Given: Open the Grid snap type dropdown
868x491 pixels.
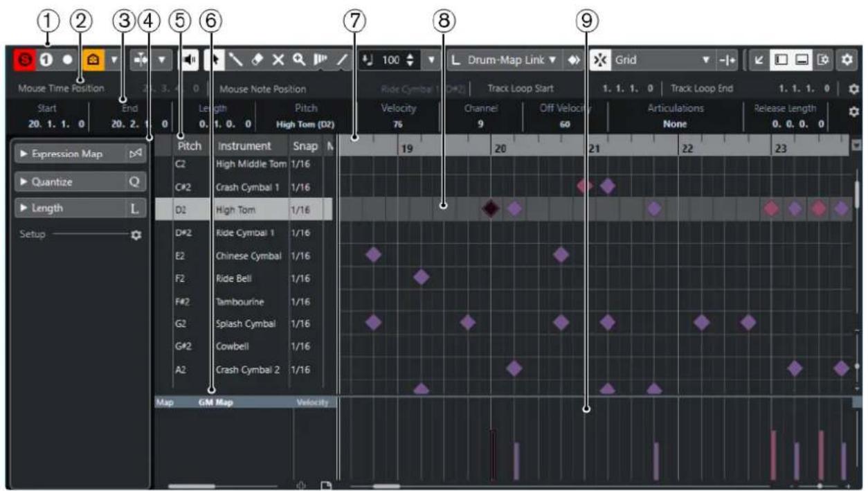Looking at the screenshot, I should click(x=662, y=60).
